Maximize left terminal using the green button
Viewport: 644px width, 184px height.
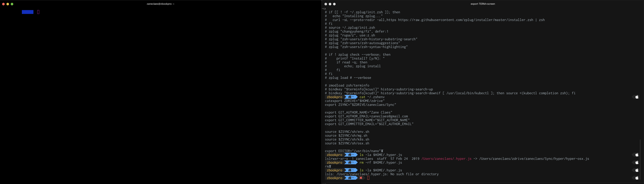12,4
